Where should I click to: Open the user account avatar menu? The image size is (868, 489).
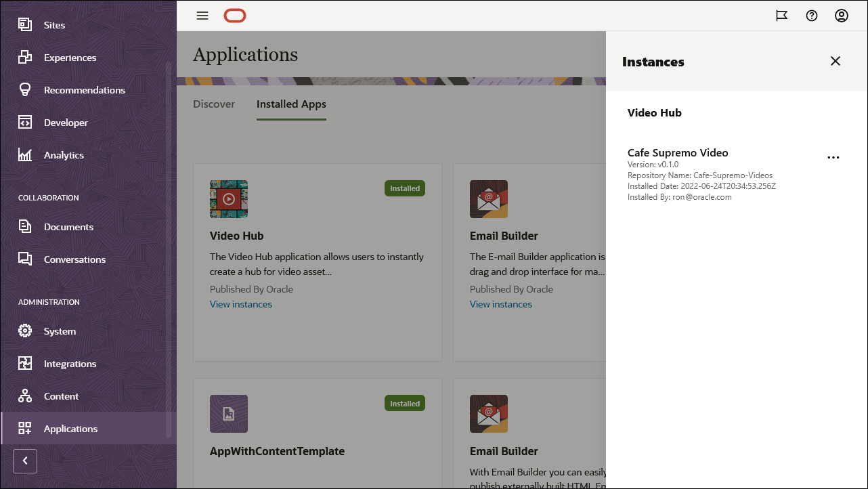click(x=842, y=15)
